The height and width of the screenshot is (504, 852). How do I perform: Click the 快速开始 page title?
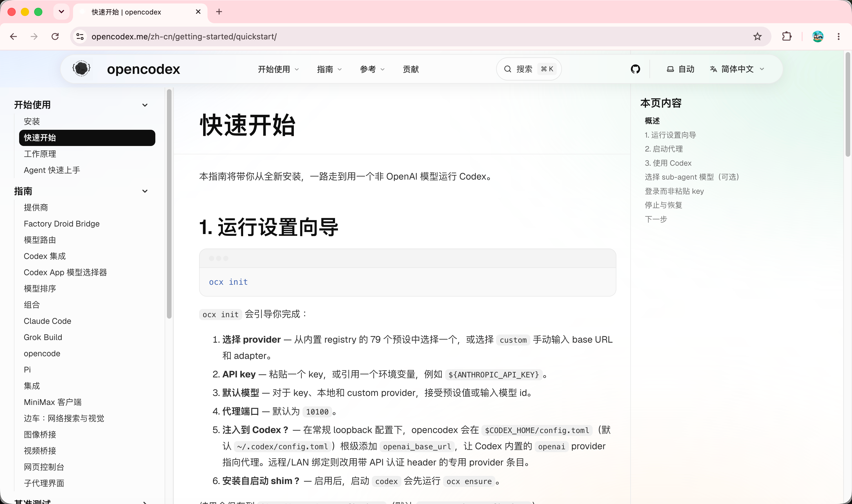point(247,125)
